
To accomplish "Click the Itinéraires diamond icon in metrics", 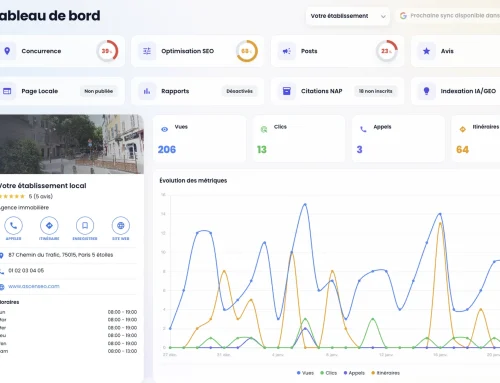I will pyautogui.click(x=463, y=129).
